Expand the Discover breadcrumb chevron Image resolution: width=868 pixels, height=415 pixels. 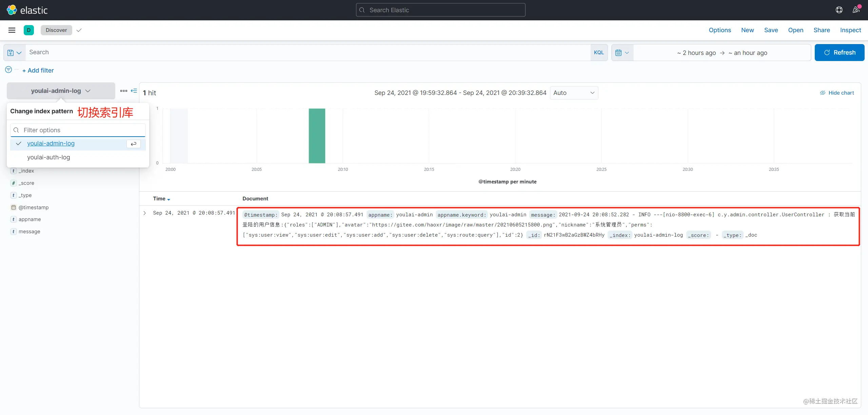point(79,30)
